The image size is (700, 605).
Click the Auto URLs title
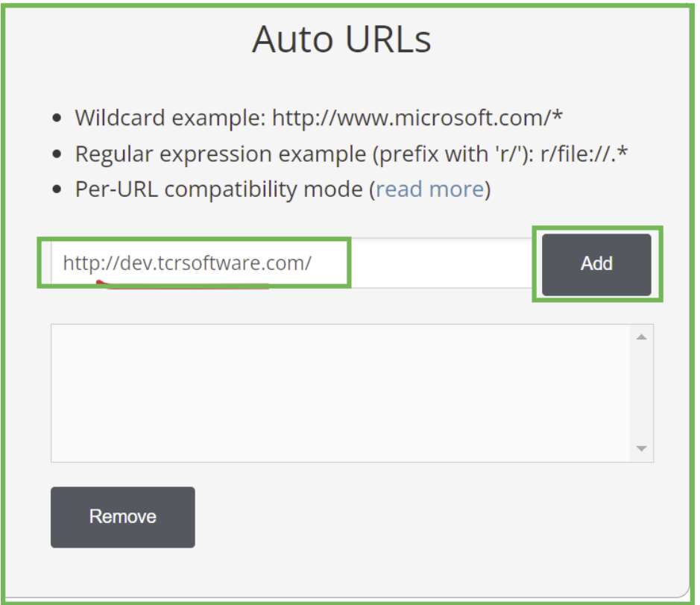[x=342, y=39]
